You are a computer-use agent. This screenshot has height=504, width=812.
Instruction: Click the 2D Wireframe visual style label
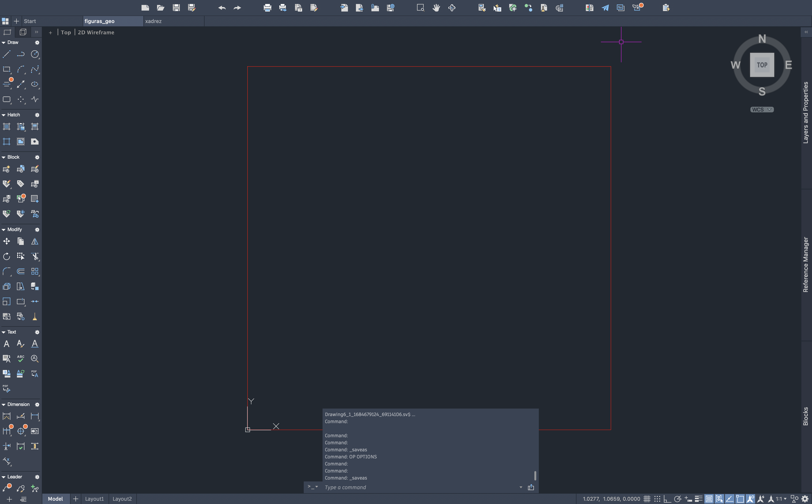pyautogui.click(x=96, y=32)
